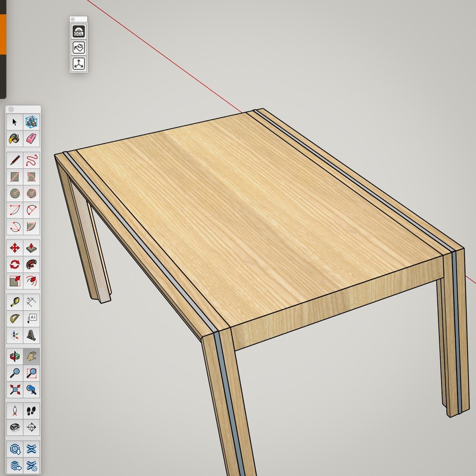
Task: Select the Line pencil tool
Action: tap(15, 160)
